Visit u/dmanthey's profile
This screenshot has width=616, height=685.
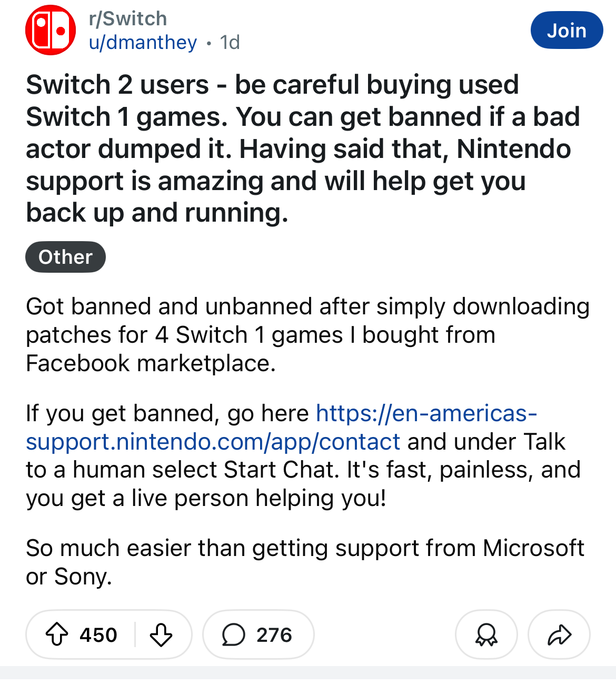coord(143,42)
